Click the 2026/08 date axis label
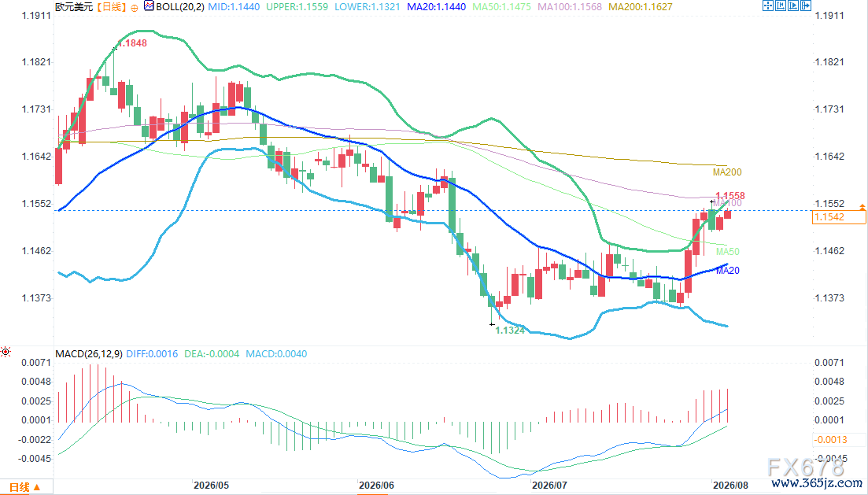 click(730, 486)
